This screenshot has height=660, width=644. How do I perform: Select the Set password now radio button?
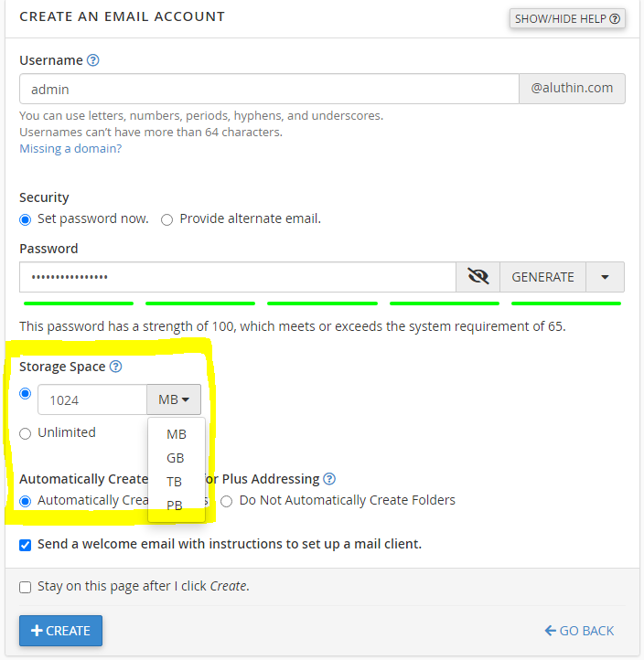point(26,219)
